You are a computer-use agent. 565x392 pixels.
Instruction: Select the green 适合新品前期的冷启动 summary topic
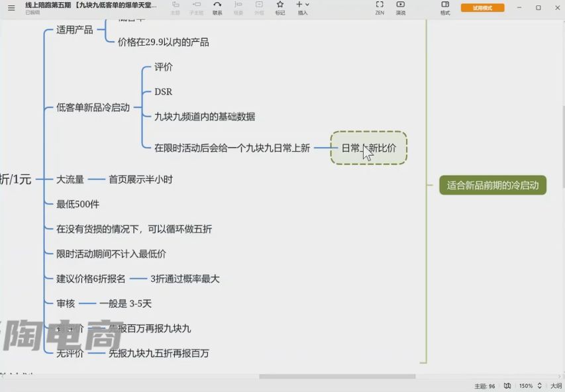click(x=493, y=185)
